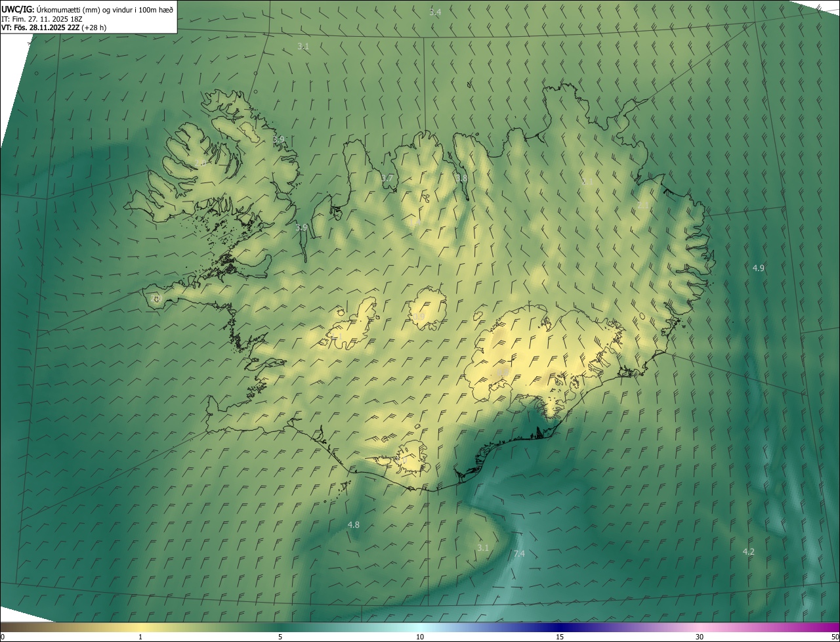Click the 3.7 value label on the map

coord(387,178)
